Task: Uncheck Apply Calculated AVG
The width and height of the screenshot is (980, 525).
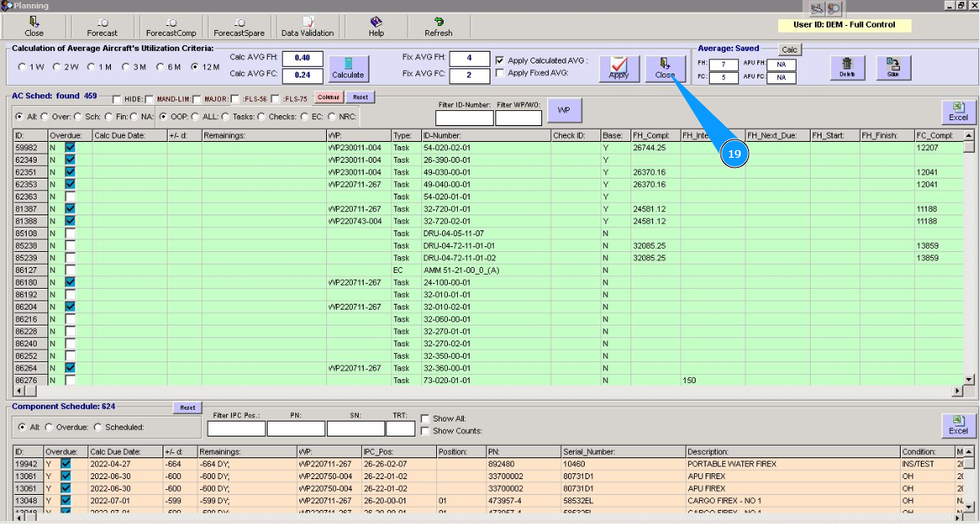Action: click(500, 61)
